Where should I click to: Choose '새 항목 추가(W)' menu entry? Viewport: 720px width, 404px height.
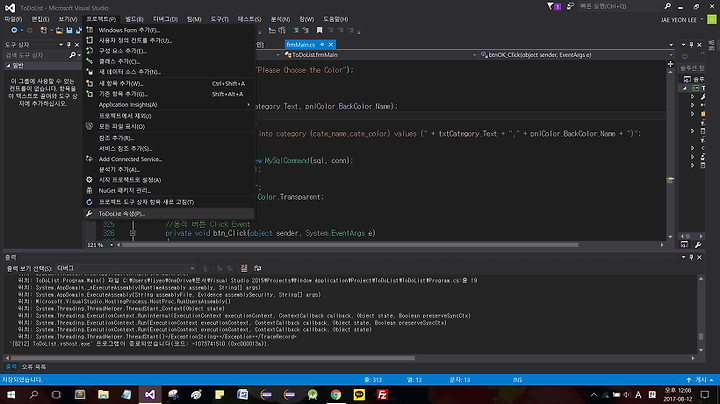(x=169, y=84)
